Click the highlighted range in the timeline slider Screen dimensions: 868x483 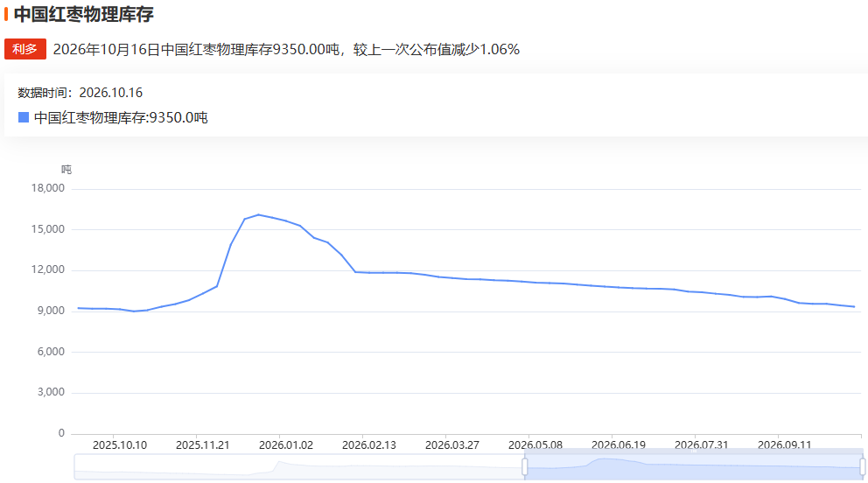(x=694, y=467)
